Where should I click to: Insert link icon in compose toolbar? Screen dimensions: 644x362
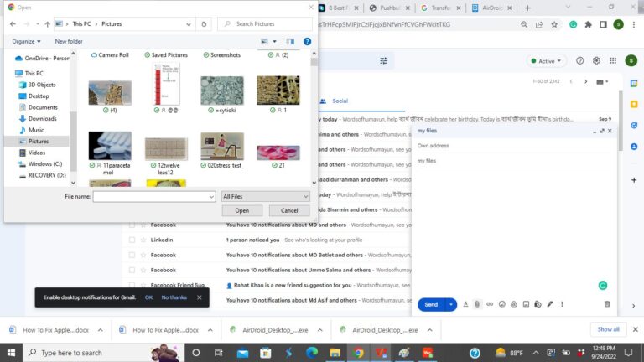pos(490,304)
